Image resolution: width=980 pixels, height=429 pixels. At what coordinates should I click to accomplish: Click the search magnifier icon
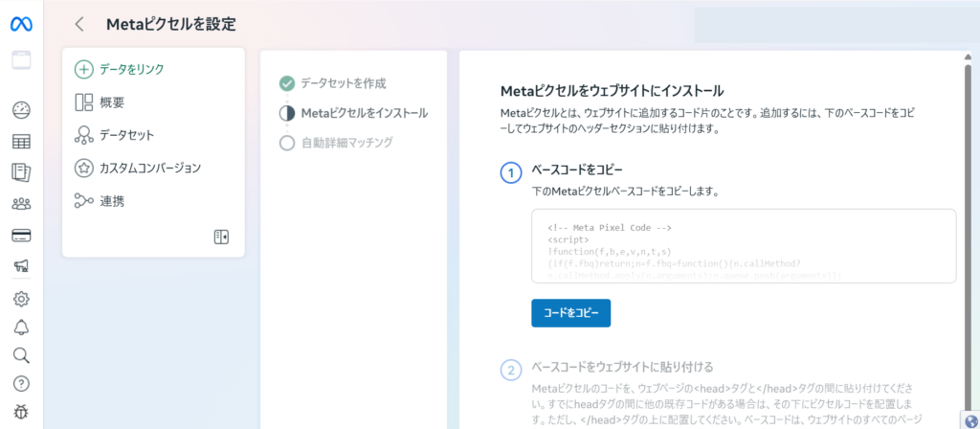[21, 356]
